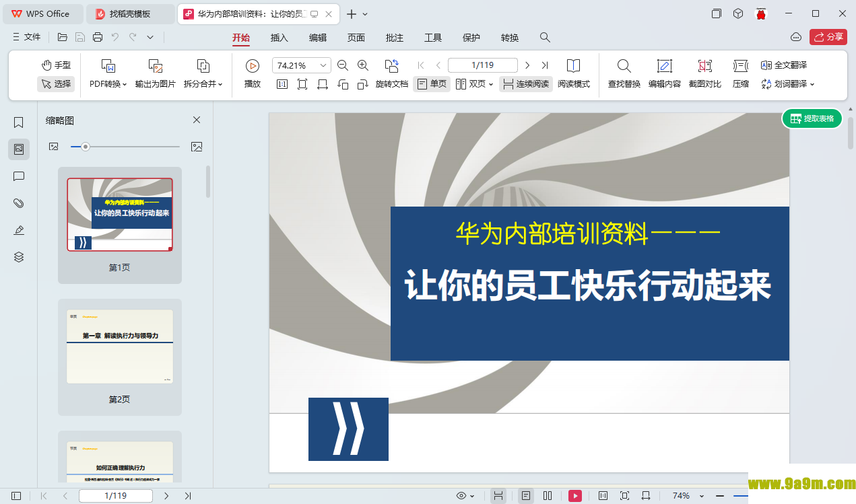
Task: Select the 第2页 thumbnail
Action: (120, 357)
